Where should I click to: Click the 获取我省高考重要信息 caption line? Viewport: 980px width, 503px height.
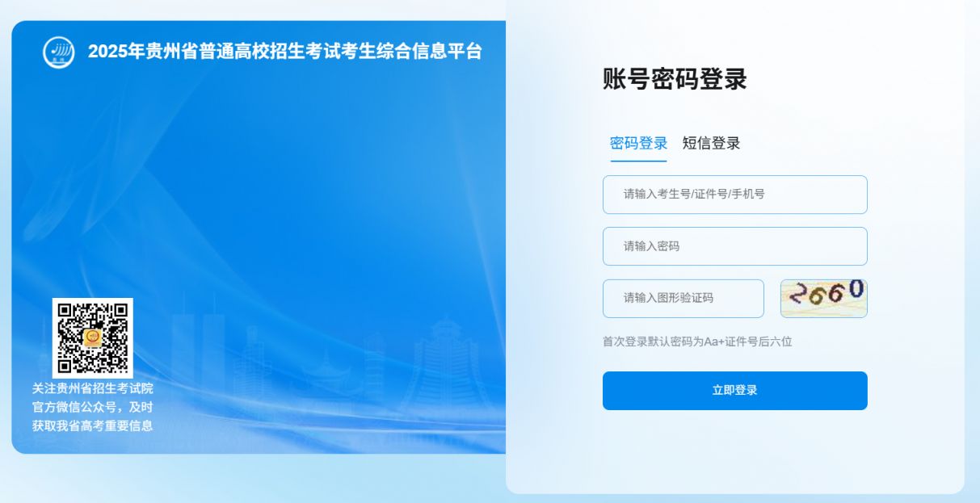[93, 425]
